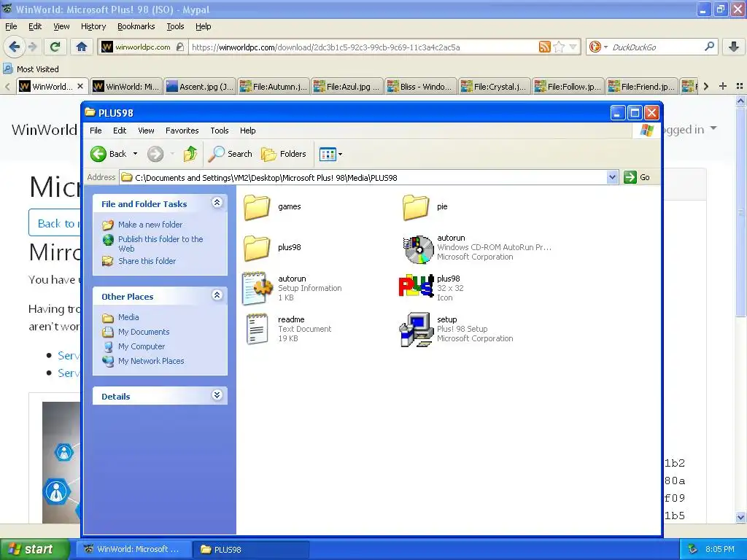Open Explorer Tools menu
Image resolution: width=747 pixels, height=560 pixels.
pyautogui.click(x=220, y=131)
